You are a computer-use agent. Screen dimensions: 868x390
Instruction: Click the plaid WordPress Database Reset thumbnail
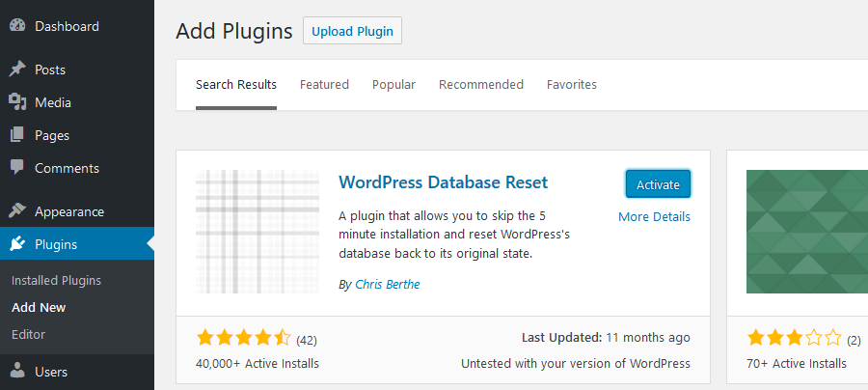[258, 232]
